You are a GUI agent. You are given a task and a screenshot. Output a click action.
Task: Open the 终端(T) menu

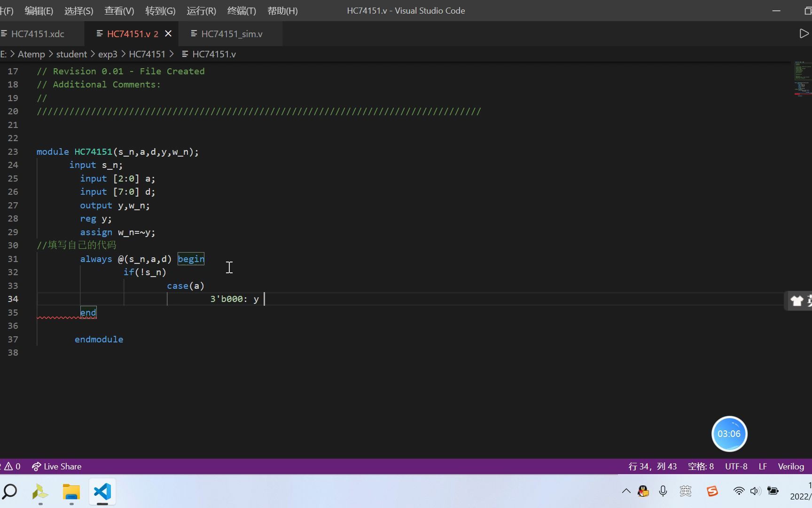point(242,10)
